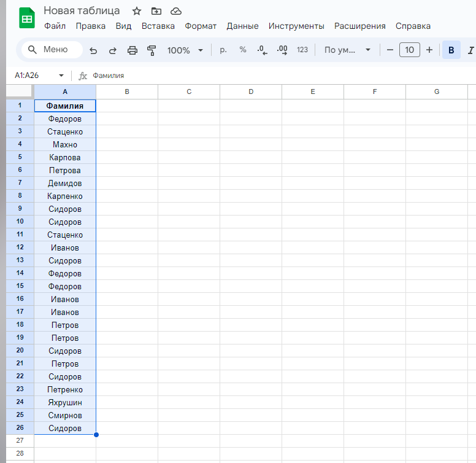Viewport: 476px width, 463px height.
Task: Increase decimal places
Action: [282, 50]
